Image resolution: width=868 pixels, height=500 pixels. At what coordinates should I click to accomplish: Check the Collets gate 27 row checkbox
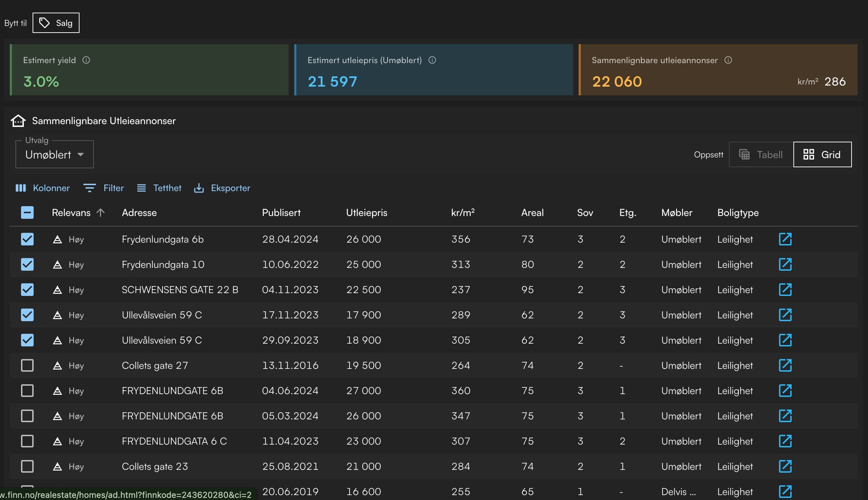point(27,365)
